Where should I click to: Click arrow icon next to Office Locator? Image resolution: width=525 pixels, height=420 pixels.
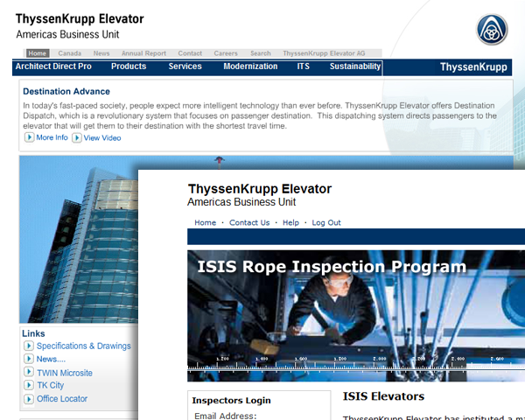[29, 399]
